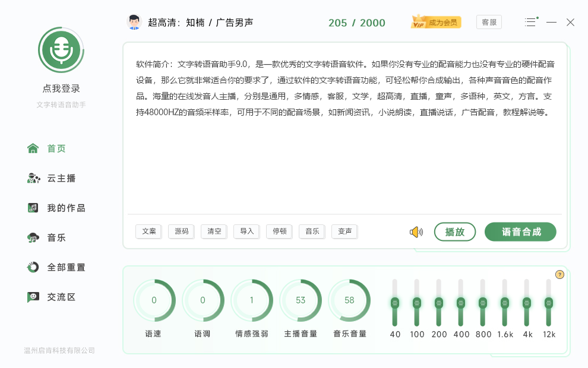Insert a pause with the 停顿 button
Screen dimensions: 588x368
pyautogui.click(x=279, y=231)
